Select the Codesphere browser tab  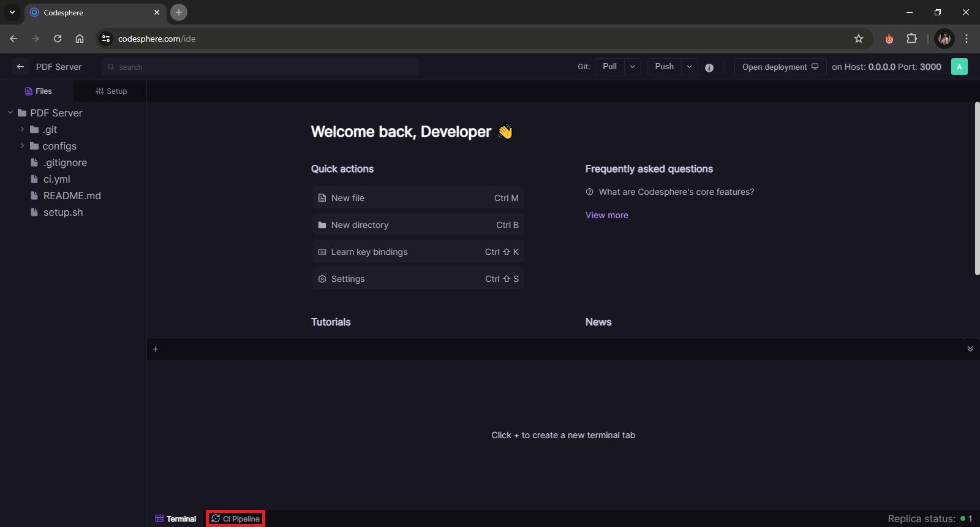[95, 12]
